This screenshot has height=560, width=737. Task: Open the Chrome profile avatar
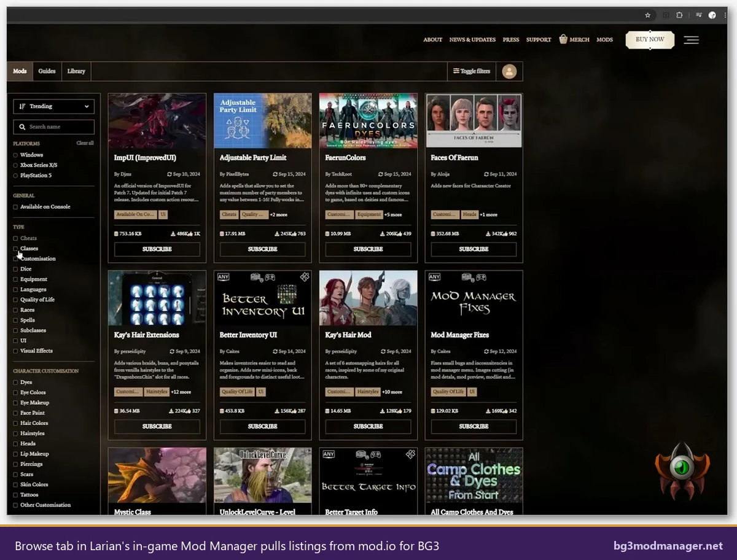point(712,15)
